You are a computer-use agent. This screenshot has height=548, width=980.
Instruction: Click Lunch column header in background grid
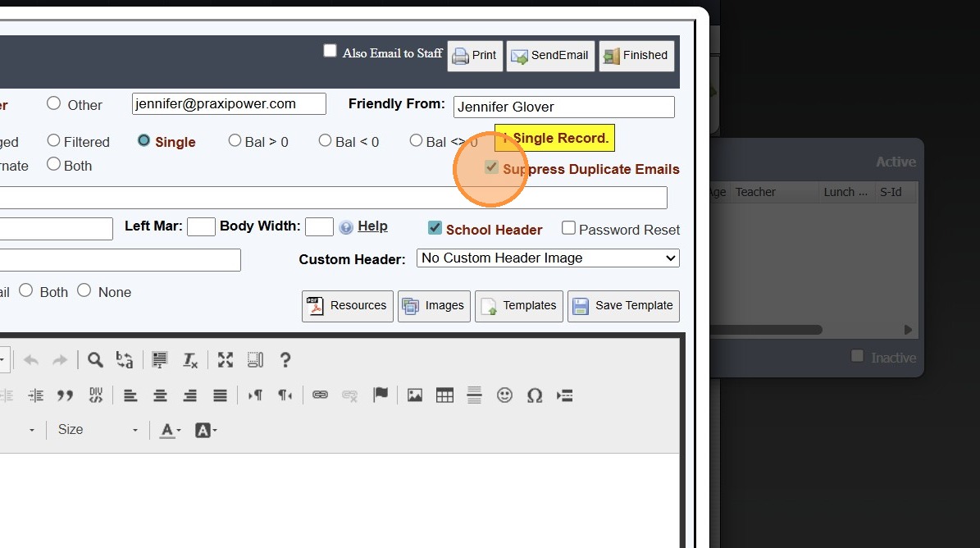(x=847, y=192)
